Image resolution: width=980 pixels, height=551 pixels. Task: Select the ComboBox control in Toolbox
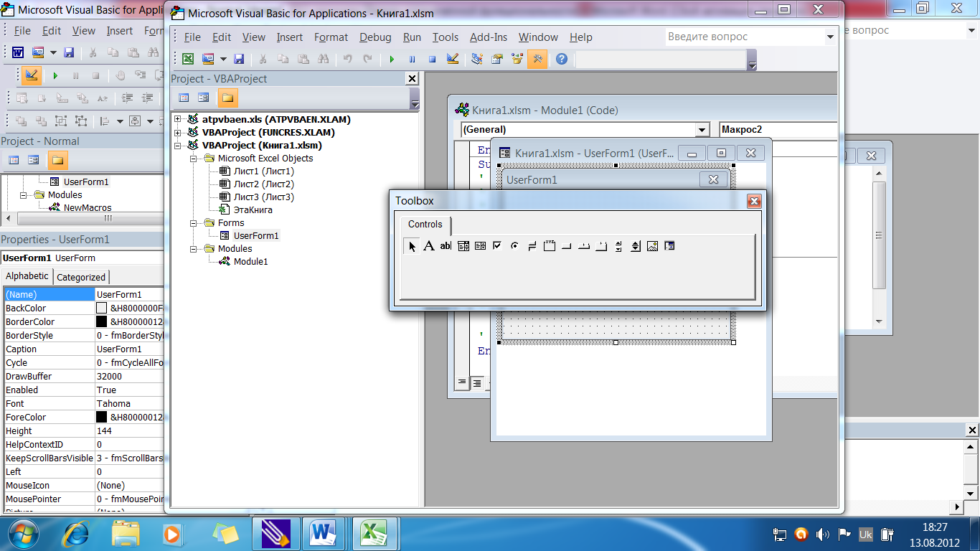click(463, 246)
